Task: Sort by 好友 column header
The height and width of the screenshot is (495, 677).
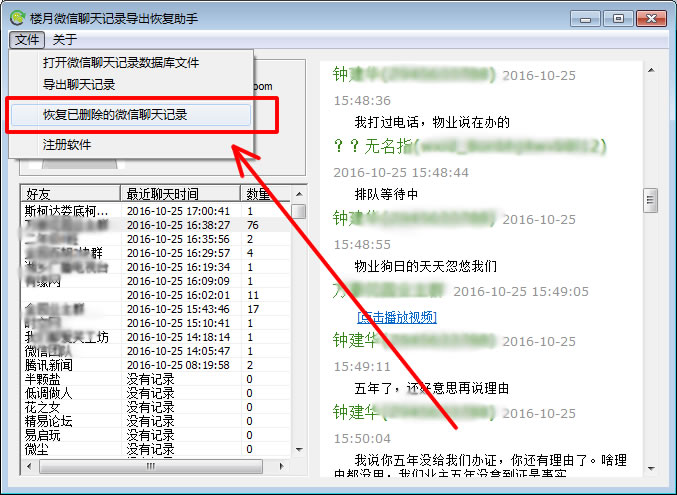Action: coord(70,194)
